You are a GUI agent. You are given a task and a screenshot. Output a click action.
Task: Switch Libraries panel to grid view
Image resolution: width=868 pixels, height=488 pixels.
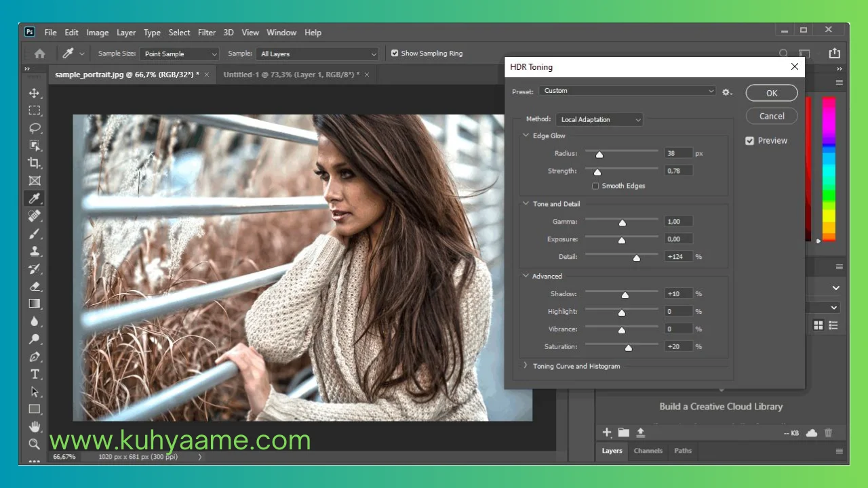click(x=818, y=325)
